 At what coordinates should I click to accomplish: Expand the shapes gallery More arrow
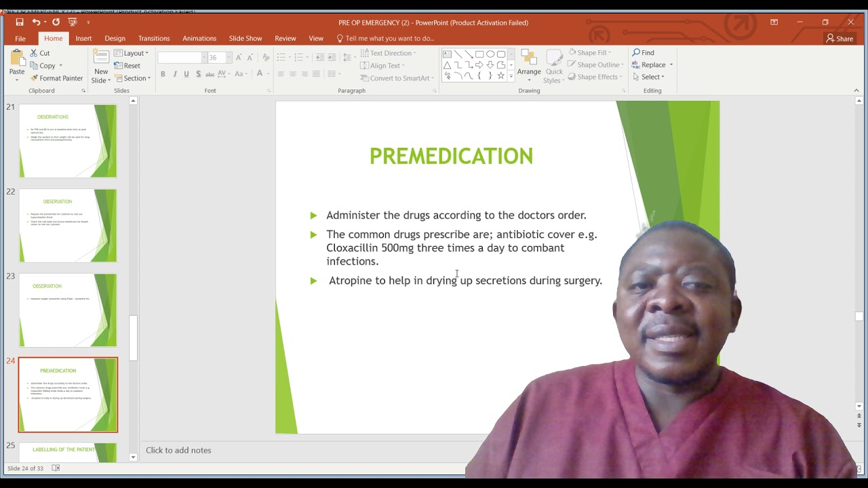point(511,77)
